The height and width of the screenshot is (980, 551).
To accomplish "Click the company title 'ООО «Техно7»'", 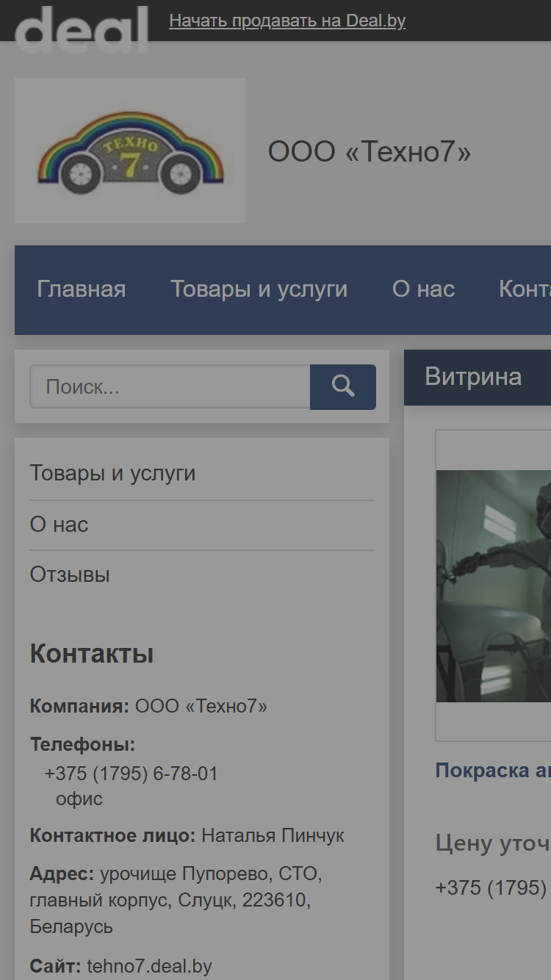I will coord(370,152).
